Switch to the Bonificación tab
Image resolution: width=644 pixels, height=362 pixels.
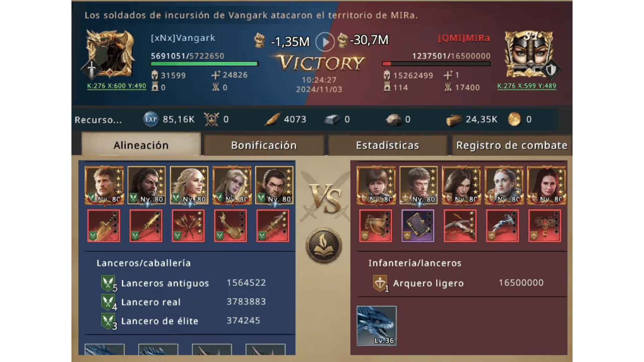[264, 145]
